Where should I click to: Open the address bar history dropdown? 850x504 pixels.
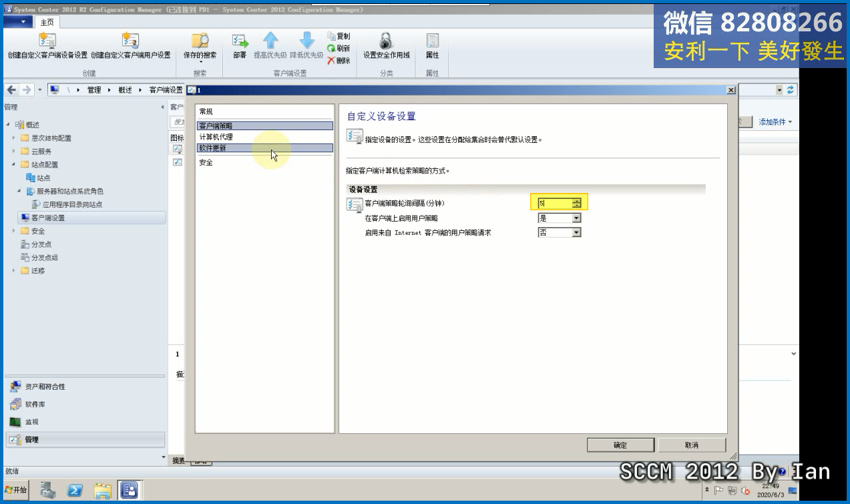click(x=779, y=90)
